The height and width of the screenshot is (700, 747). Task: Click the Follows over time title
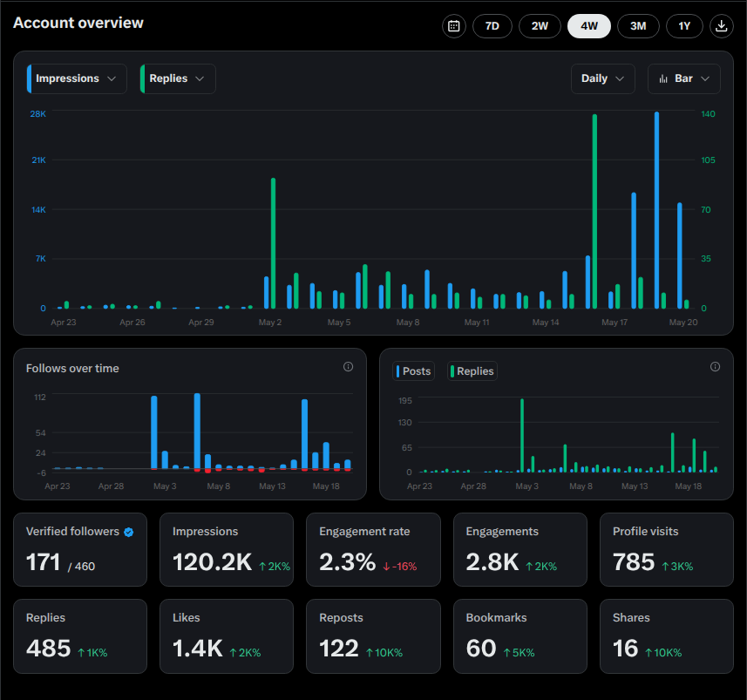pyautogui.click(x=72, y=369)
